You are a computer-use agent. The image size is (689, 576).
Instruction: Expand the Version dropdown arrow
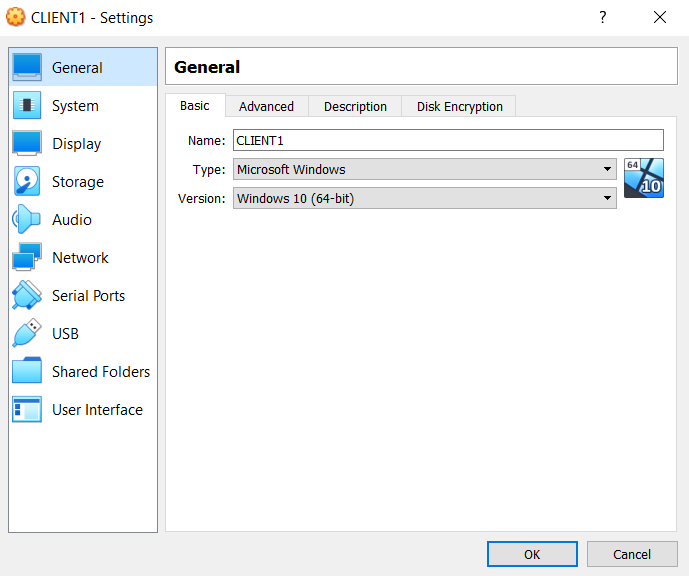coord(607,198)
